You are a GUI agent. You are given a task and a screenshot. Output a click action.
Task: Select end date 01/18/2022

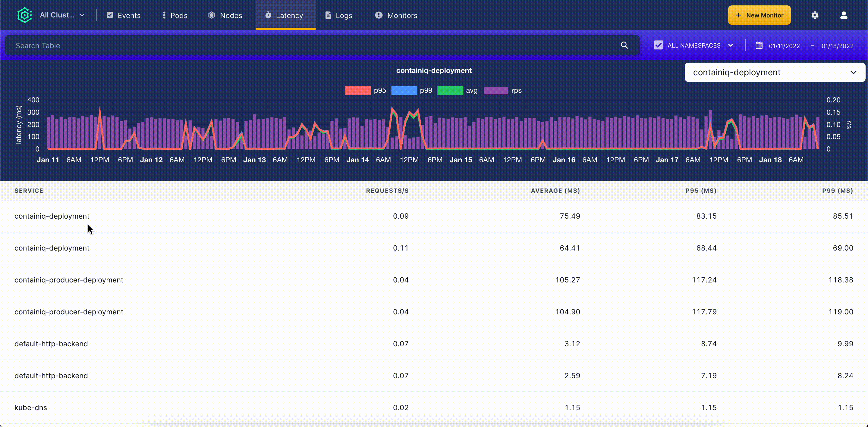837,46
